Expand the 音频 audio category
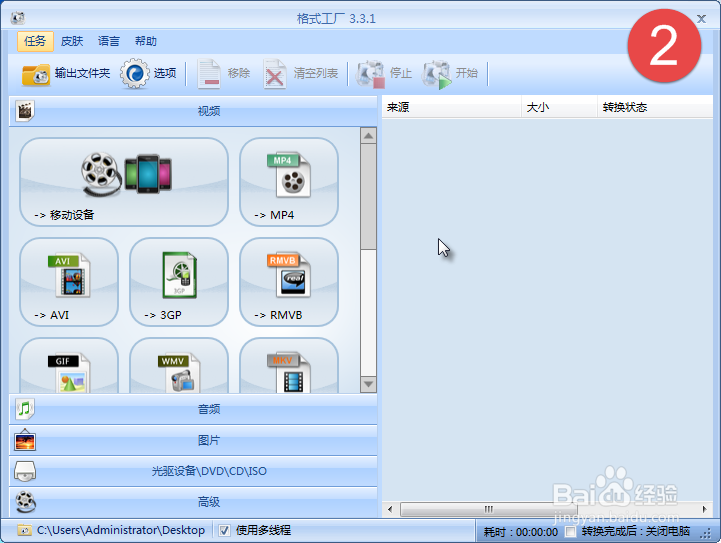721x543 pixels. point(193,409)
